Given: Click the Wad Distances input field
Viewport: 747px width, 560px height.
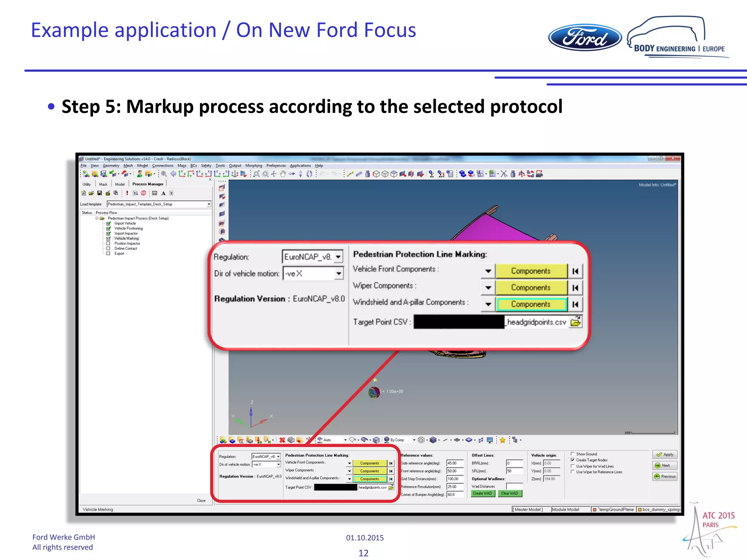Looking at the screenshot, I should pos(514,486).
